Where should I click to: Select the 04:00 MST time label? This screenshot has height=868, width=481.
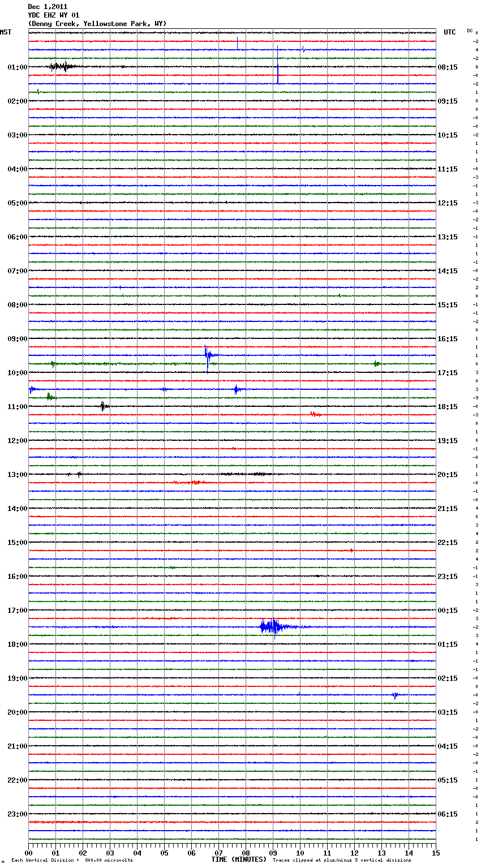pyautogui.click(x=18, y=169)
